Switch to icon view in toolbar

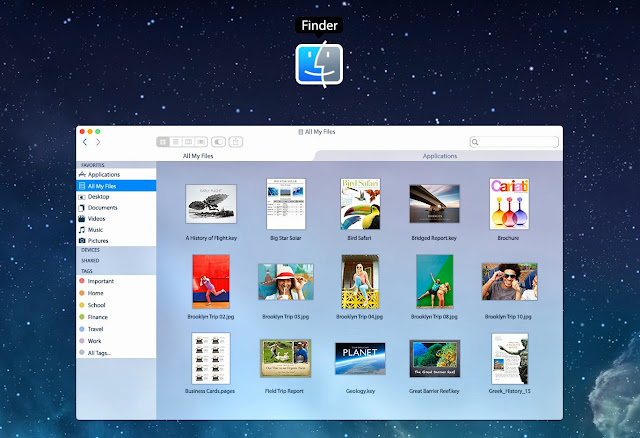(x=163, y=142)
